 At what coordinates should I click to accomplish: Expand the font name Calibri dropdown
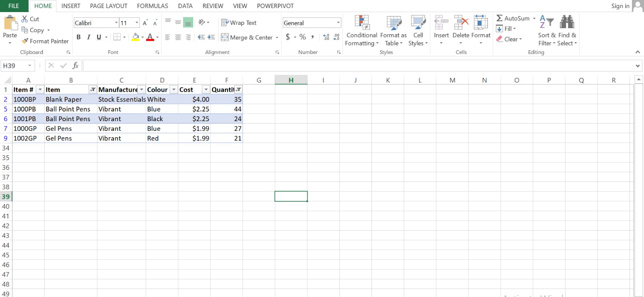(x=116, y=23)
